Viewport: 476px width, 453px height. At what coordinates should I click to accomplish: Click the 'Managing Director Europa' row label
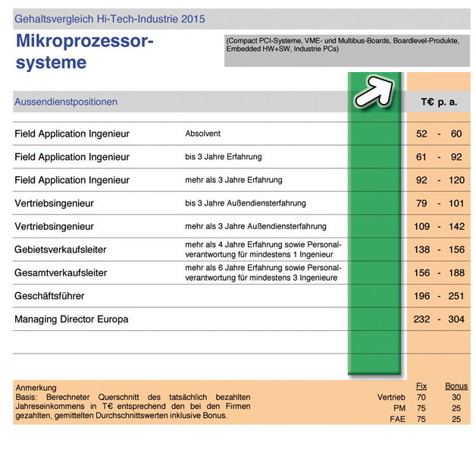pyautogui.click(x=71, y=319)
